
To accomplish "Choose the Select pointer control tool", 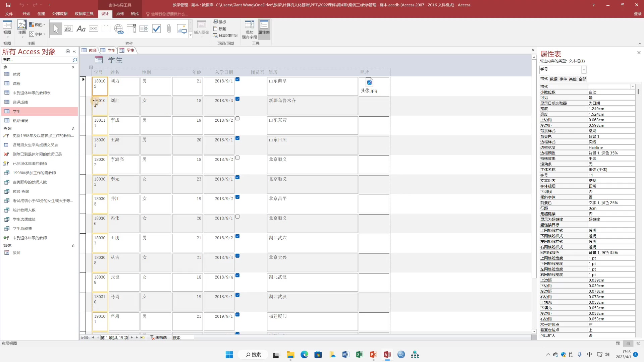I will [56, 29].
